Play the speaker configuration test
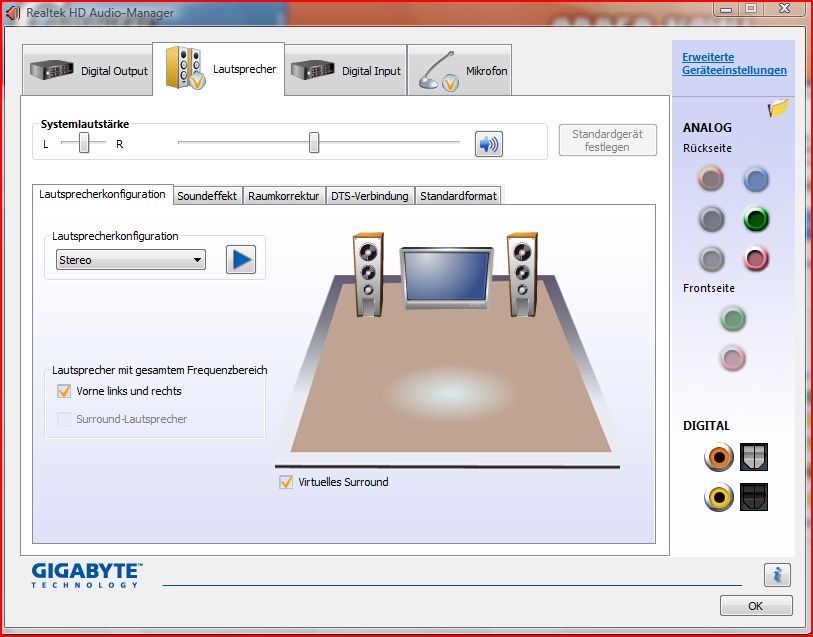813x637 pixels. [241, 259]
